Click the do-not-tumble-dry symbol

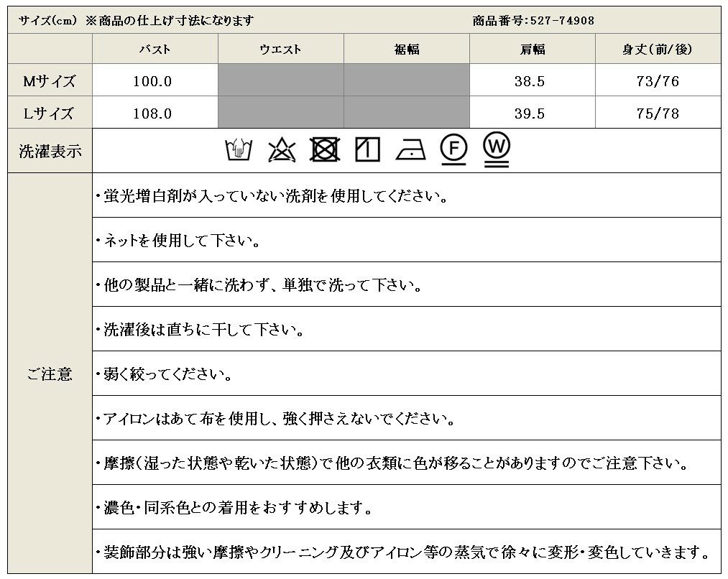[324, 149]
